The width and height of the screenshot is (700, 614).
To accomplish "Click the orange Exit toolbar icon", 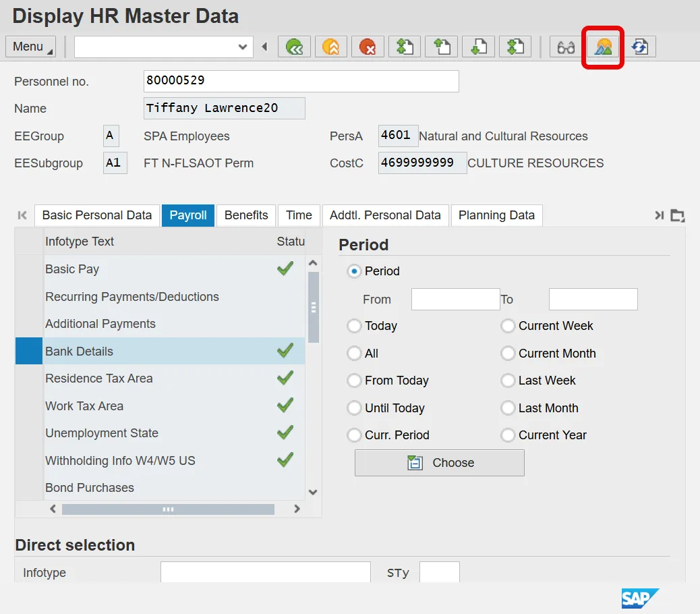I will coord(331,47).
